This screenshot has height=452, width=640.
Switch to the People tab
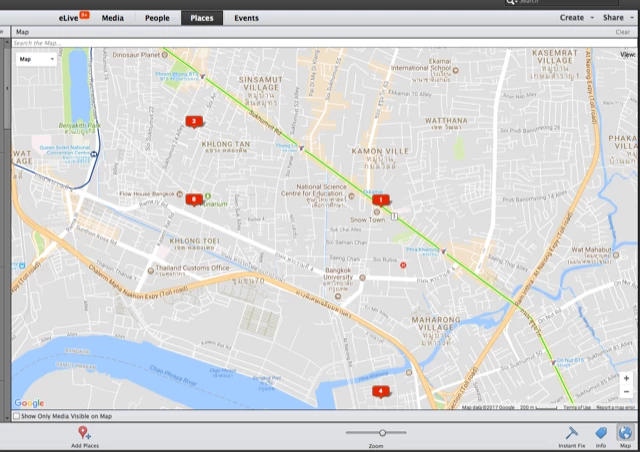[157, 18]
